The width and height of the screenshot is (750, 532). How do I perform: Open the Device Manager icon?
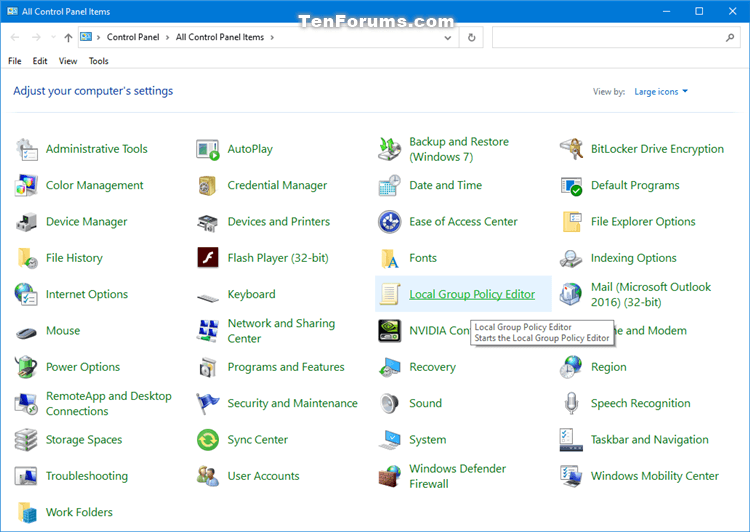[x=26, y=222]
